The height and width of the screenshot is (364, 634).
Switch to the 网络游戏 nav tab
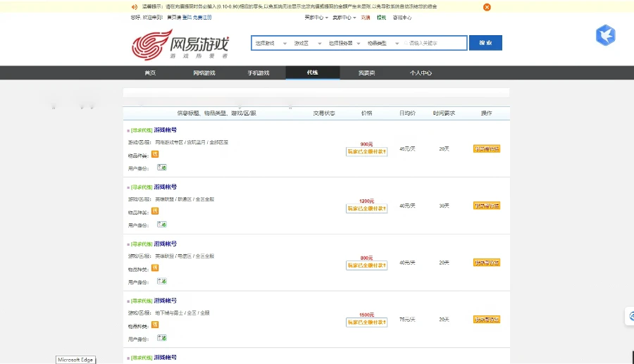[204, 73]
